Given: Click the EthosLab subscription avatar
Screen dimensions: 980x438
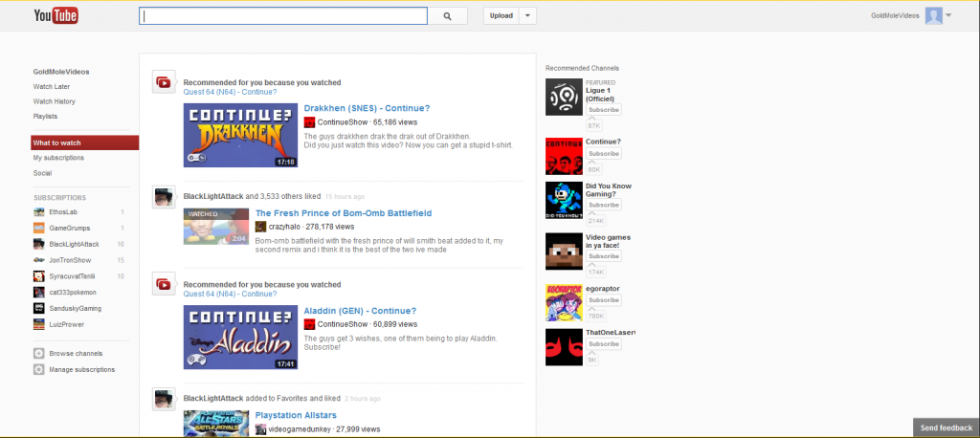Looking at the screenshot, I should (38, 211).
